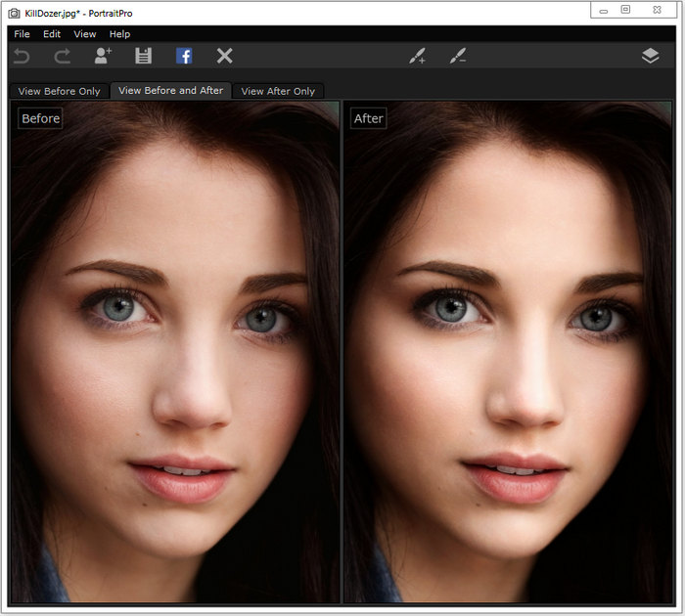Click the add person icon
The height and width of the screenshot is (616, 685).
103,56
